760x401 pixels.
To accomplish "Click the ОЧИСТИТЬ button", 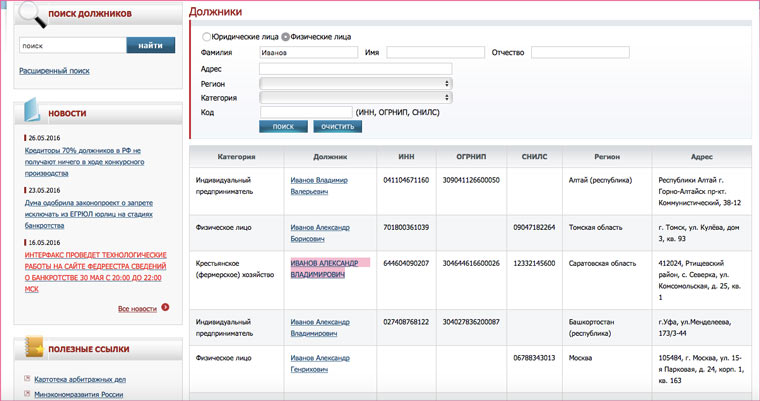I will click(x=337, y=127).
